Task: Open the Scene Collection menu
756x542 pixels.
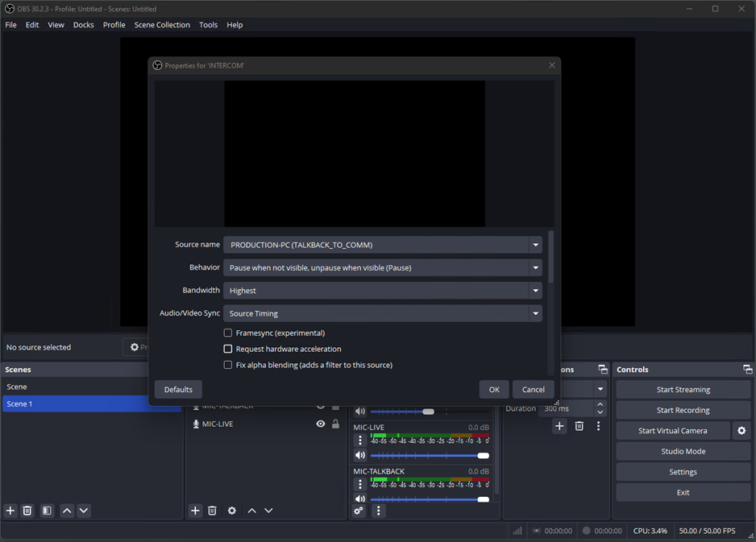Action: click(162, 25)
